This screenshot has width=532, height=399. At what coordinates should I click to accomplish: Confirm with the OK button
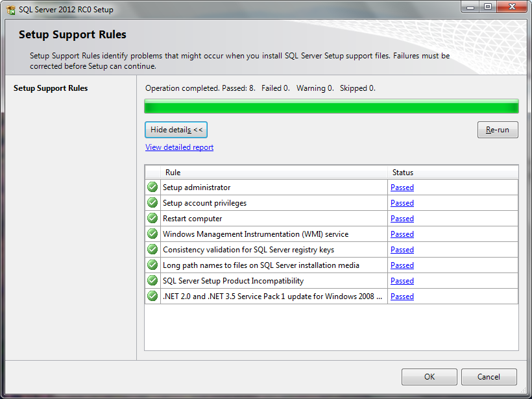click(429, 377)
